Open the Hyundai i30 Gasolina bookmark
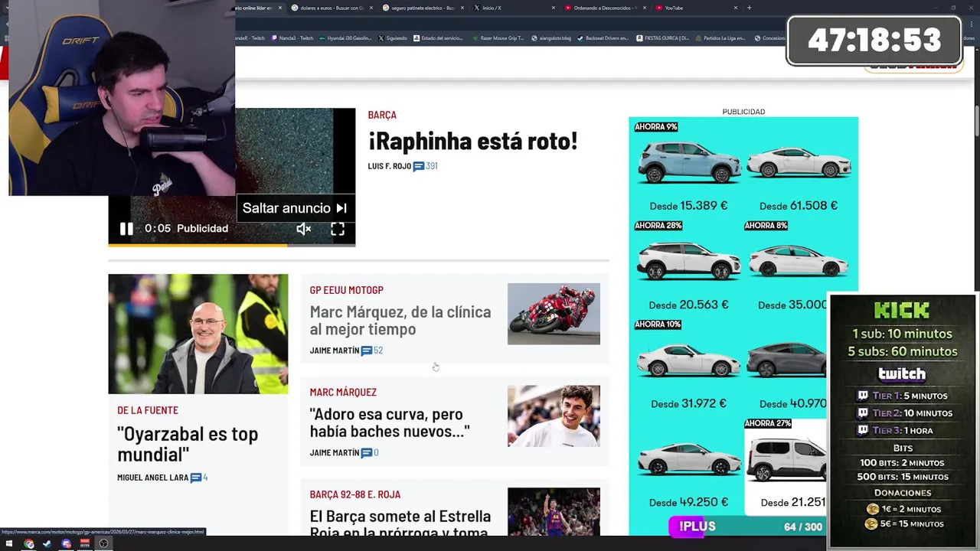 344,37
